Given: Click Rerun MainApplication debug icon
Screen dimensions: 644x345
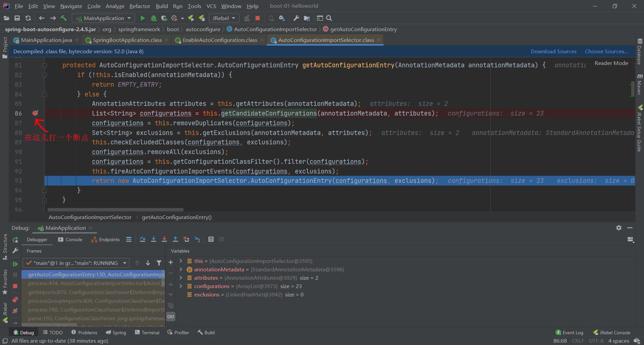Looking at the screenshot, I should [15, 240].
